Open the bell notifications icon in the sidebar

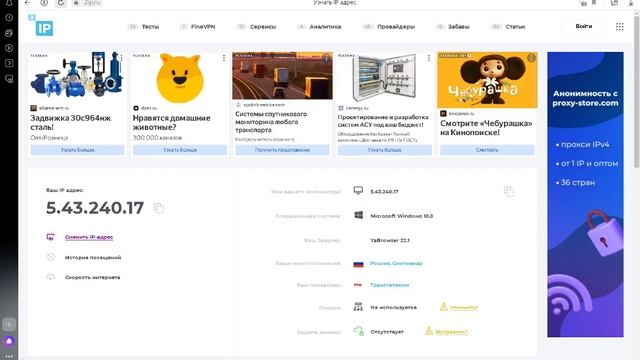pos(9,2)
